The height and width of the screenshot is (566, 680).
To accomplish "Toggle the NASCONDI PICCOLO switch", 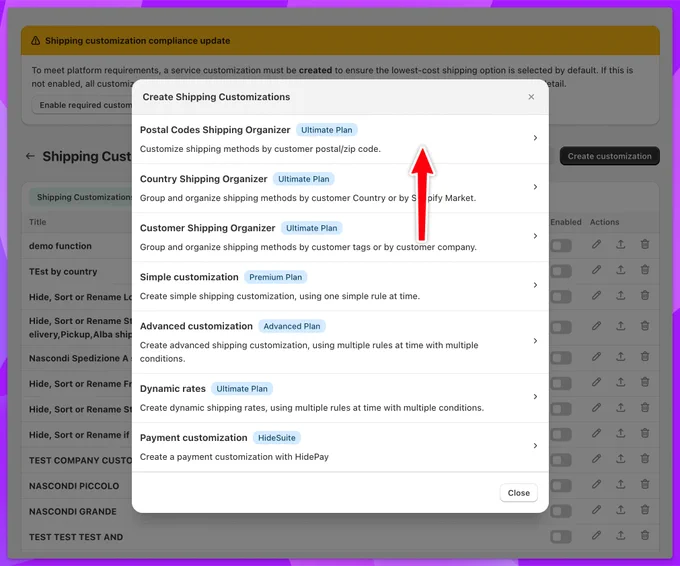I will (561, 486).
